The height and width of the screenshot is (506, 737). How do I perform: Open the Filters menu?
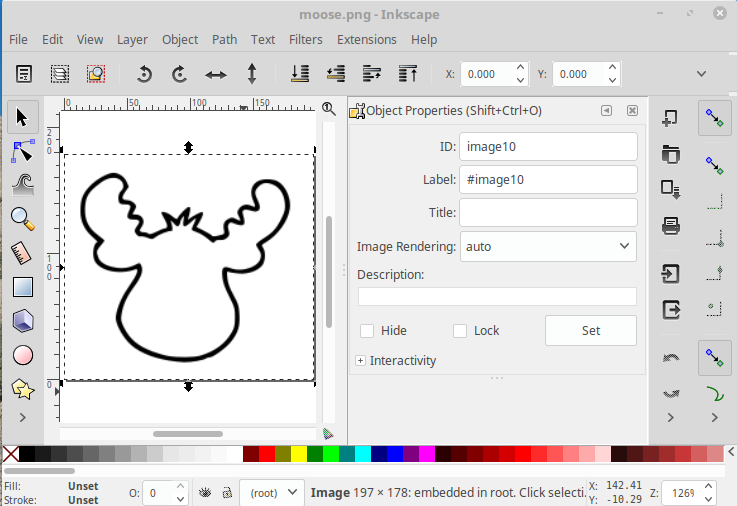tap(306, 40)
